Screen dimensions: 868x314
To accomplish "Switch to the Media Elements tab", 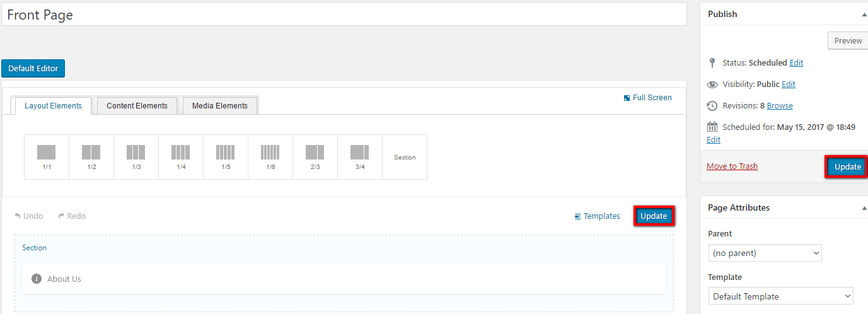I will coord(219,106).
